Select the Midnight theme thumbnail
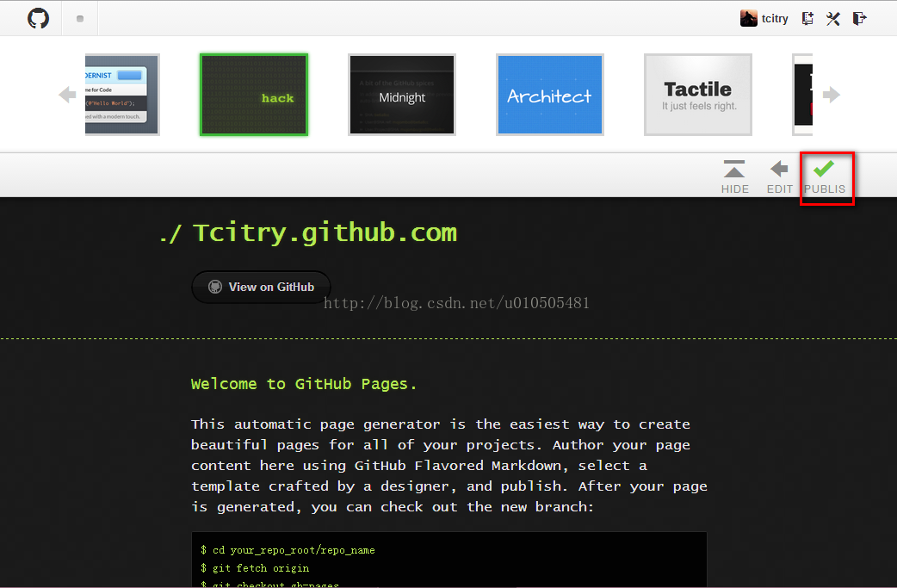This screenshot has height=588, width=897. coord(402,95)
